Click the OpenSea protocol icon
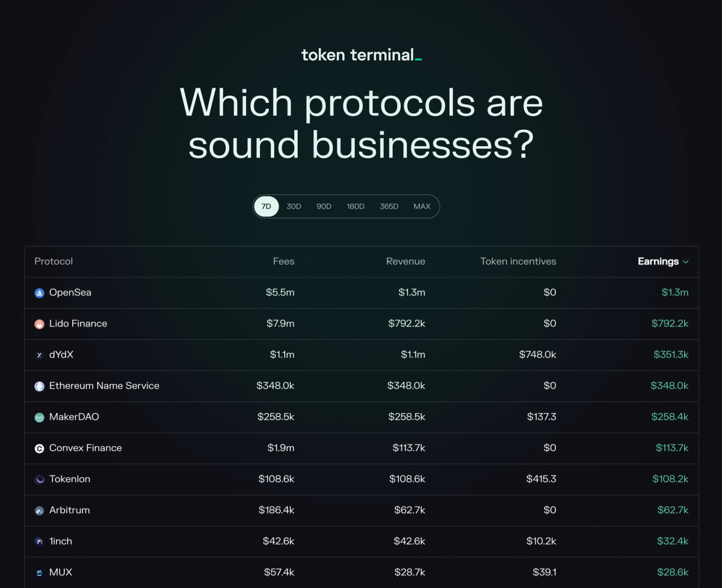 39,293
